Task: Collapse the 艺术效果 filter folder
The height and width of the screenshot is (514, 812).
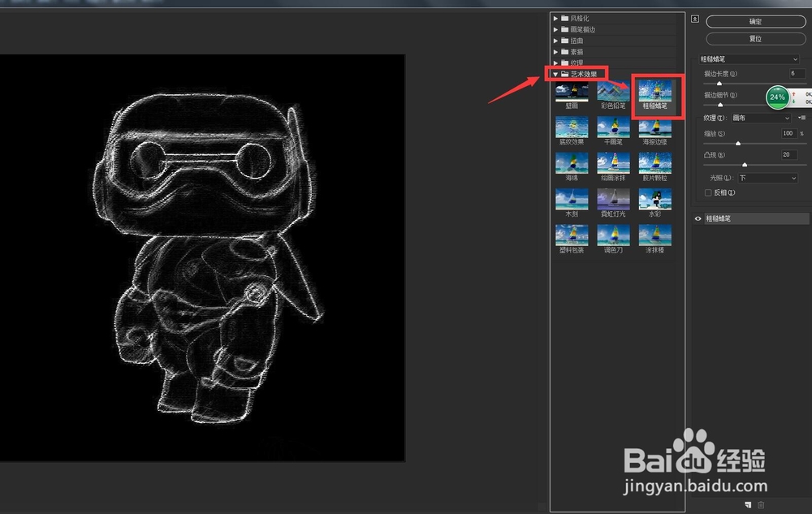Action: (x=555, y=74)
